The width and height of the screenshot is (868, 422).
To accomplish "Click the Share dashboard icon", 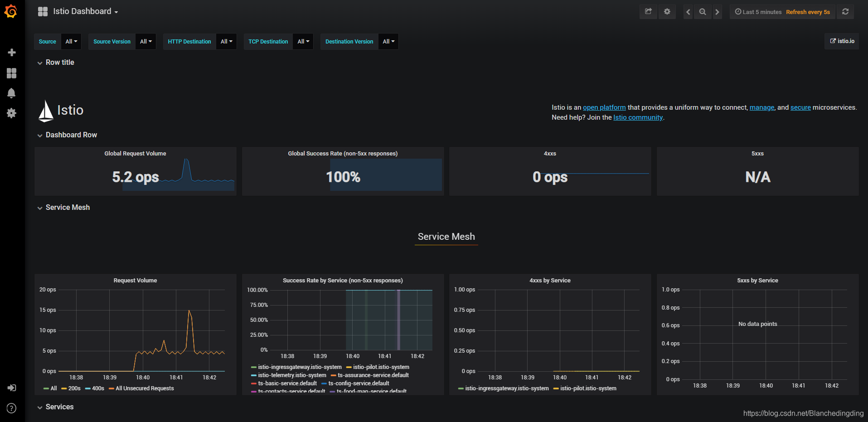I will [x=648, y=12].
